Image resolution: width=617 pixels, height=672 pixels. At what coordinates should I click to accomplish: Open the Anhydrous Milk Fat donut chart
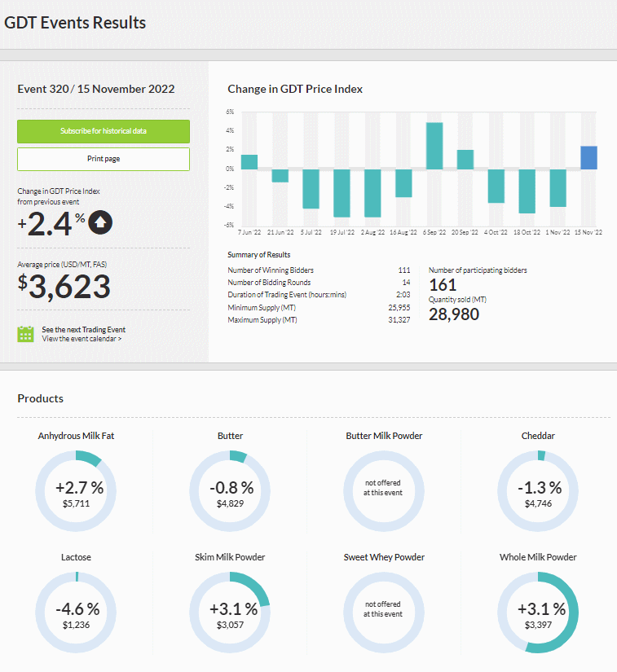76,491
